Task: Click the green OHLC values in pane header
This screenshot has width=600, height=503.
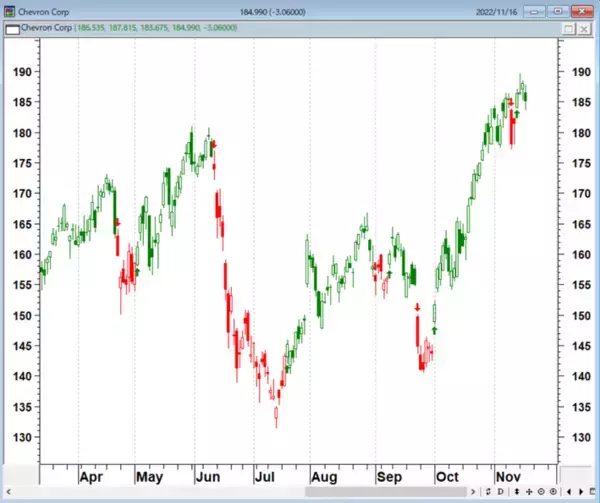Action: pos(156,28)
